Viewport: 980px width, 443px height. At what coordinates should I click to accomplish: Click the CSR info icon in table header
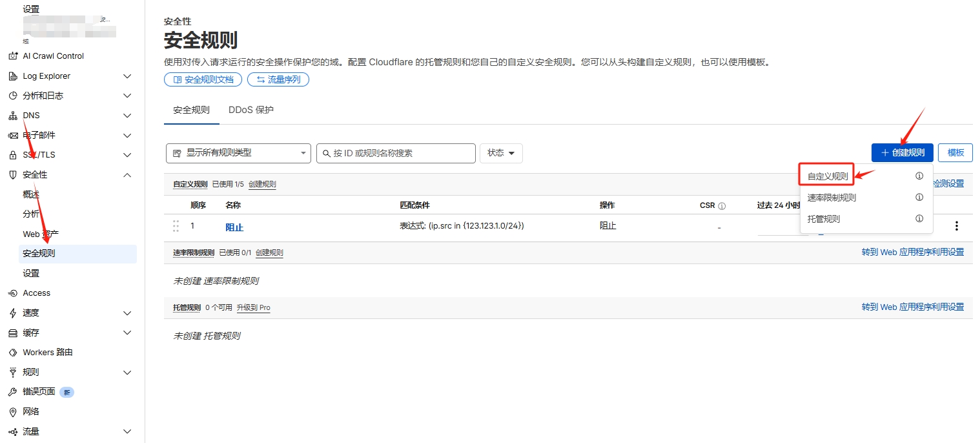coord(722,206)
